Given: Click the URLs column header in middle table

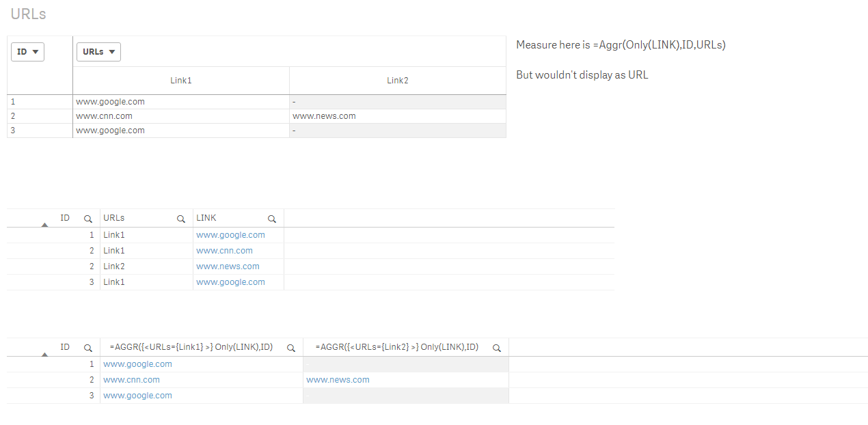Looking at the screenshot, I should 114,218.
